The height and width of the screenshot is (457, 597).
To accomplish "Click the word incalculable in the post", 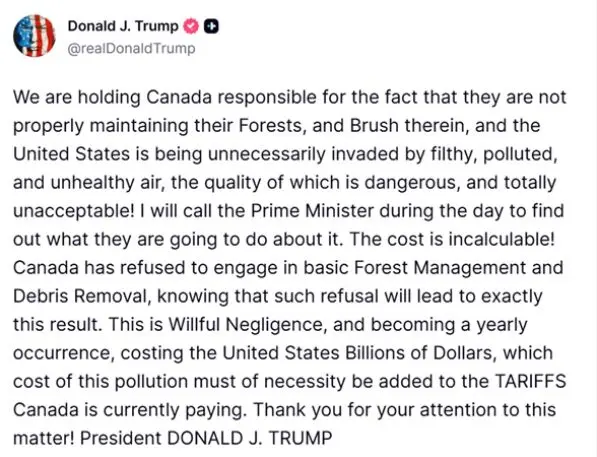I will (x=499, y=239).
